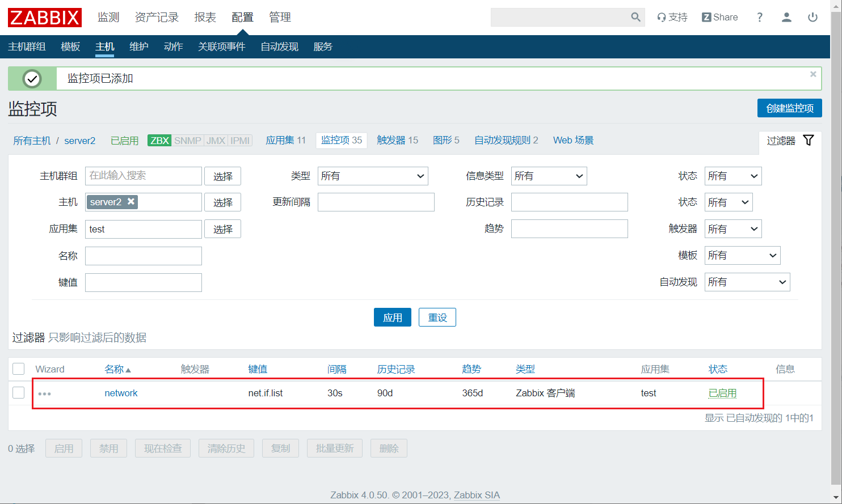842x504 pixels.
Task: Check the select-all items checkbox
Action: click(x=19, y=369)
